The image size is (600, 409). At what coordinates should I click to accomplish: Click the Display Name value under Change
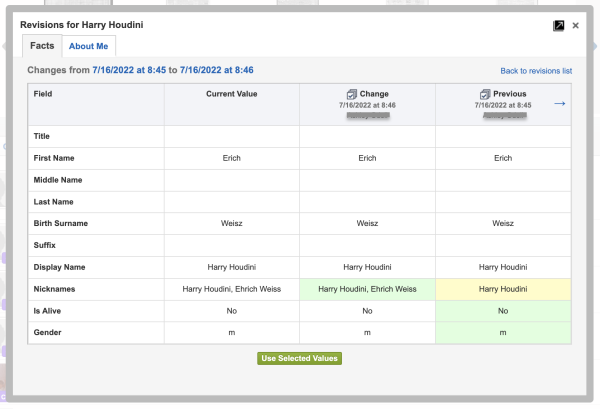click(367, 267)
